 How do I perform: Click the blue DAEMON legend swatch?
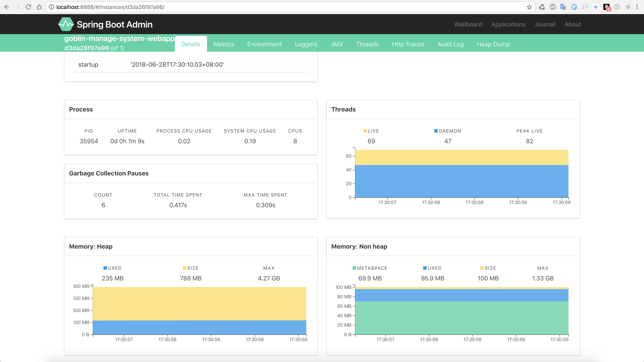point(436,131)
